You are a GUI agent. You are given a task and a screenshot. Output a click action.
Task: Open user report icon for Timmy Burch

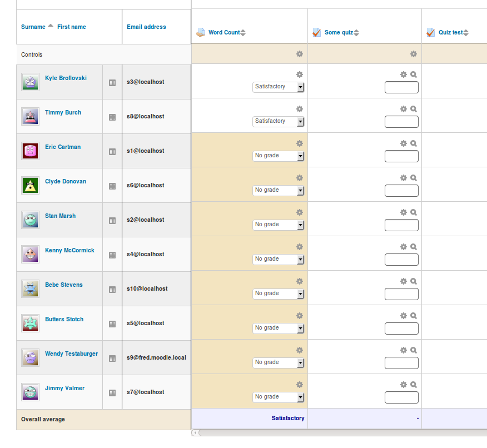point(112,117)
